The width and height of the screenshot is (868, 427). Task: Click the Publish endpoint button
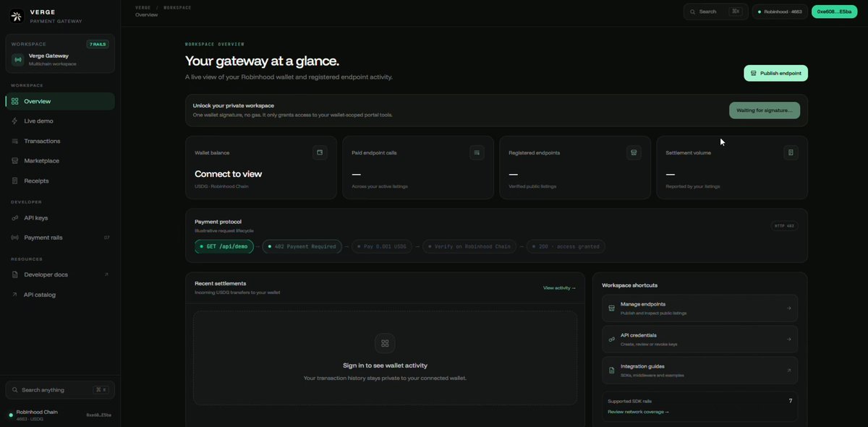[775, 73]
